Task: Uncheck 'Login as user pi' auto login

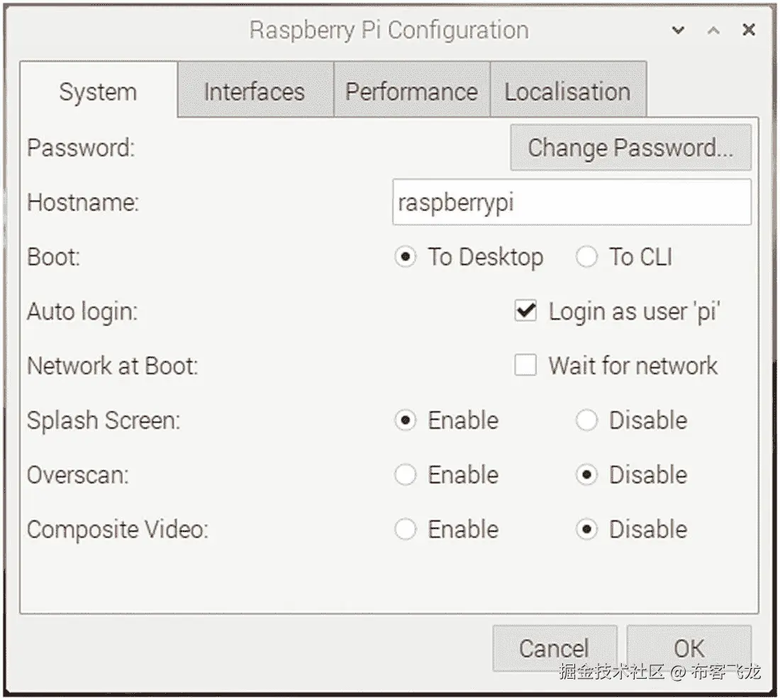Action: pos(525,311)
